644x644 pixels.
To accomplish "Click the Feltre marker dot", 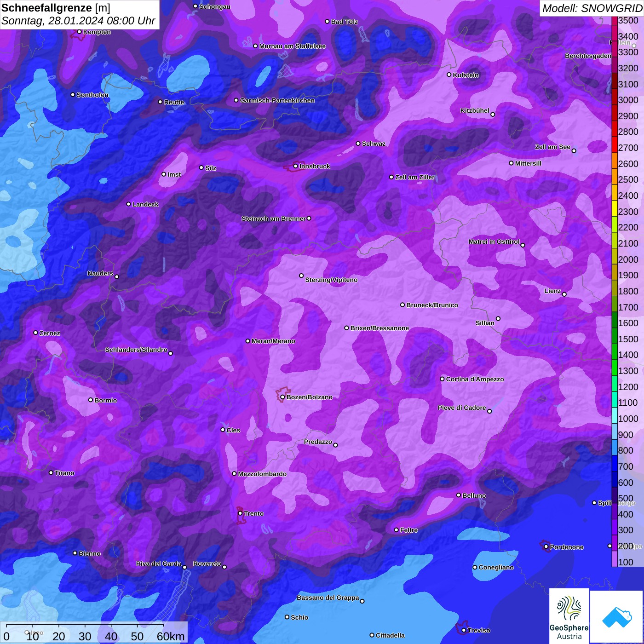I will point(397,530).
